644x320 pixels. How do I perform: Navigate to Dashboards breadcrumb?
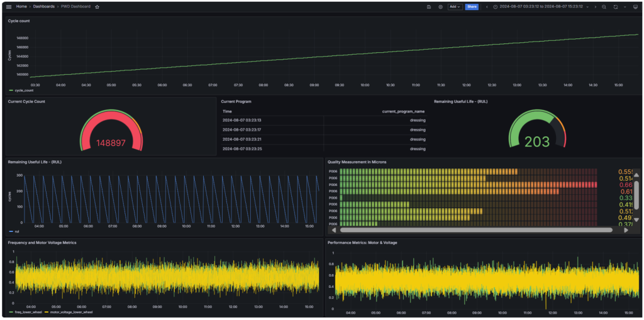45,6
